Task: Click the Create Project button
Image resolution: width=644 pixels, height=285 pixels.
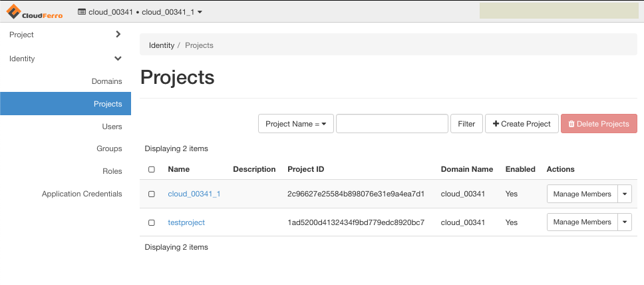Action: 522,124
